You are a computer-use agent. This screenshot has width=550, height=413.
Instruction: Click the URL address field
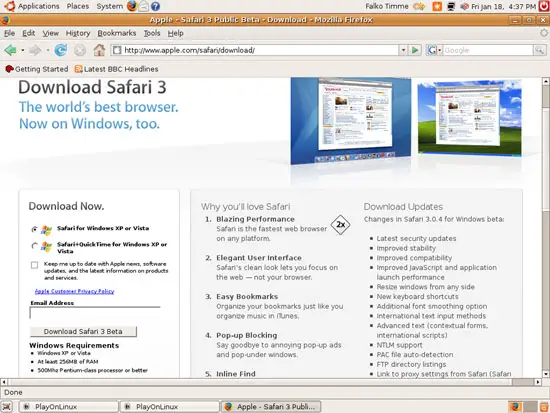click(x=260, y=50)
